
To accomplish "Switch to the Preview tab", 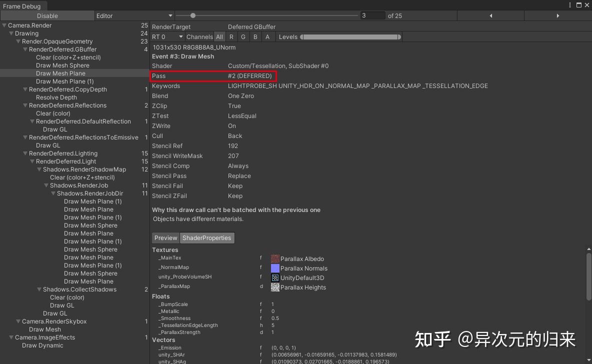I will coord(165,237).
